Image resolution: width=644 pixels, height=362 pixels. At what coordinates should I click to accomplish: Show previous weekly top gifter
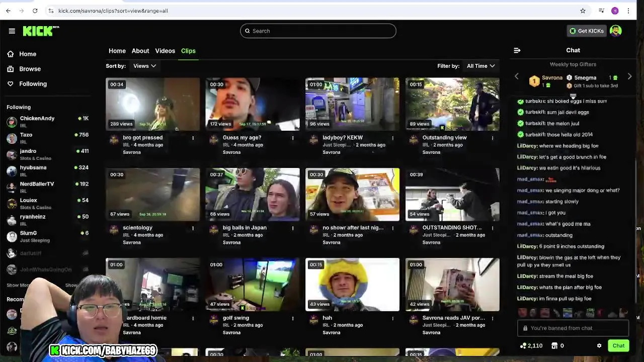[516, 76]
